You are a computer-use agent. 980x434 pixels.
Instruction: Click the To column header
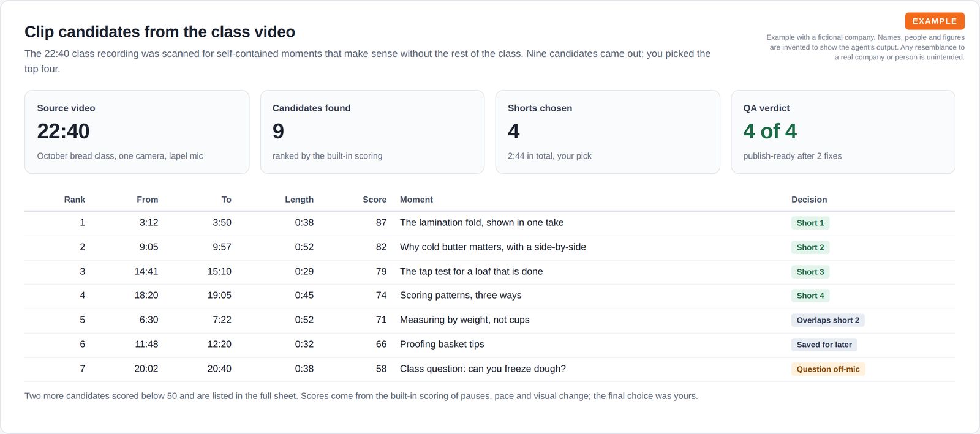pos(227,200)
